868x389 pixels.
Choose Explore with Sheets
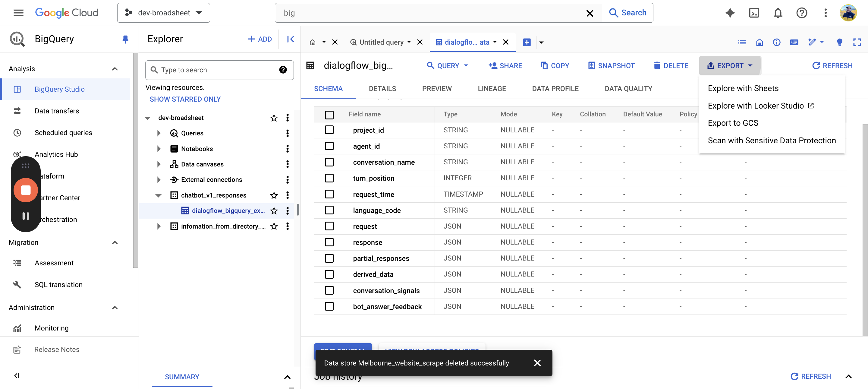pos(743,88)
